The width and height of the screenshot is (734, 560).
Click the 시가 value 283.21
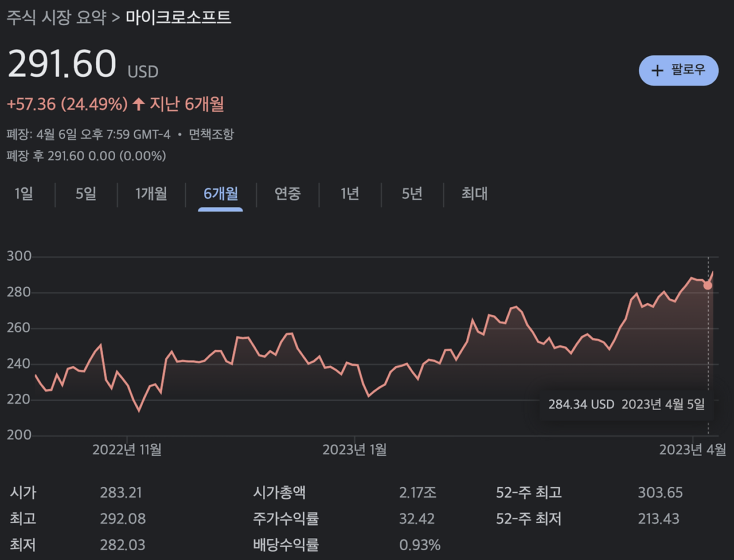pyautogui.click(x=121, y=492)
